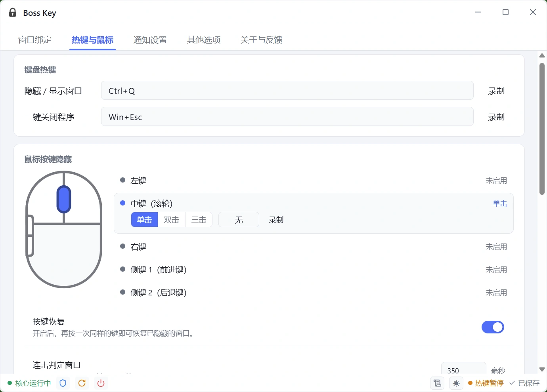Click 未启用 status on the 左键 row
This screenshot has width=547, height=392.
(x=496, y=181)
